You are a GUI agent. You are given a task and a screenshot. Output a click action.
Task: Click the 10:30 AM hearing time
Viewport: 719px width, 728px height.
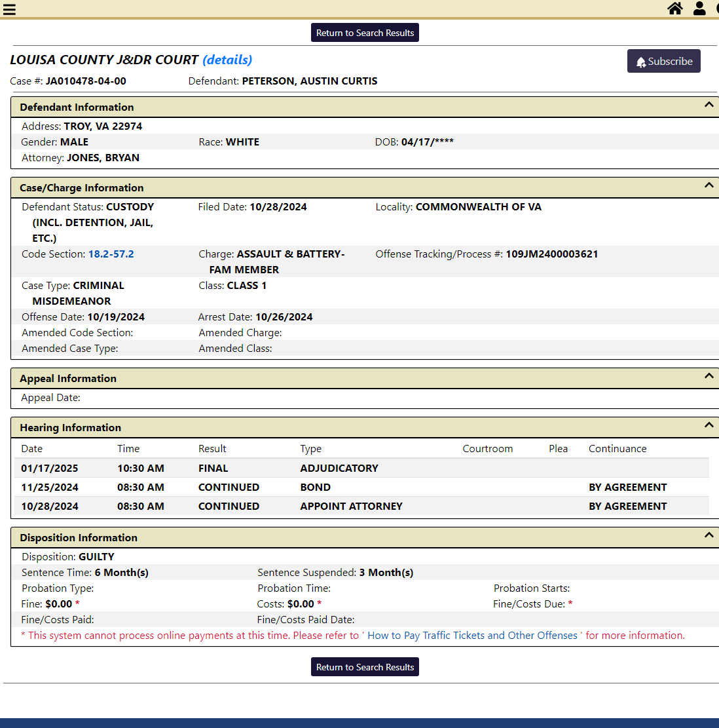[x=141, y=469]
